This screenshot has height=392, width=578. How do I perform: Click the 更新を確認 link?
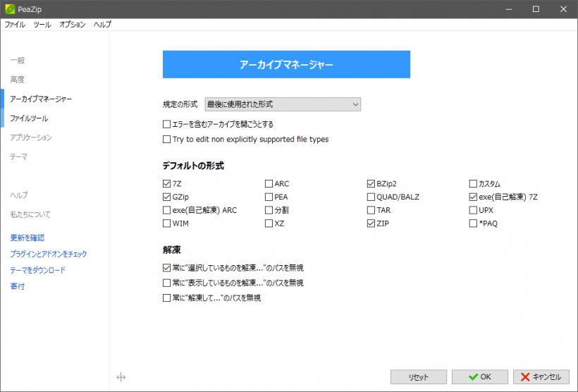(27, 238)
